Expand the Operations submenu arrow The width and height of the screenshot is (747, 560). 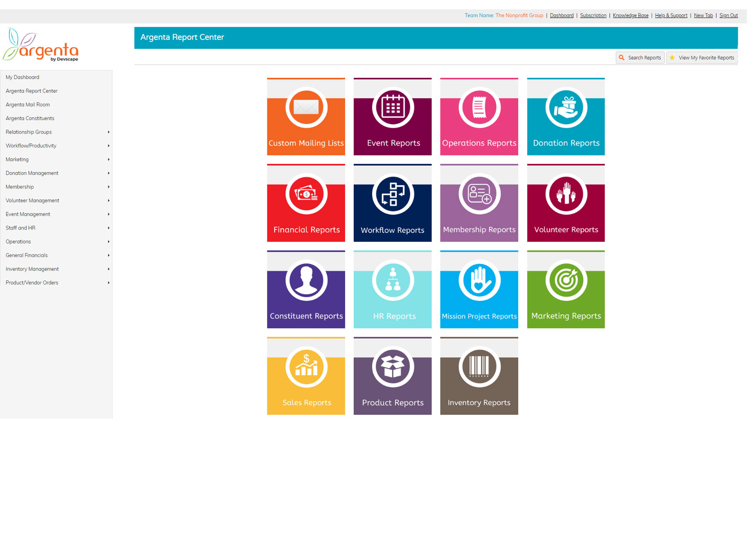(x=109, y=242)
